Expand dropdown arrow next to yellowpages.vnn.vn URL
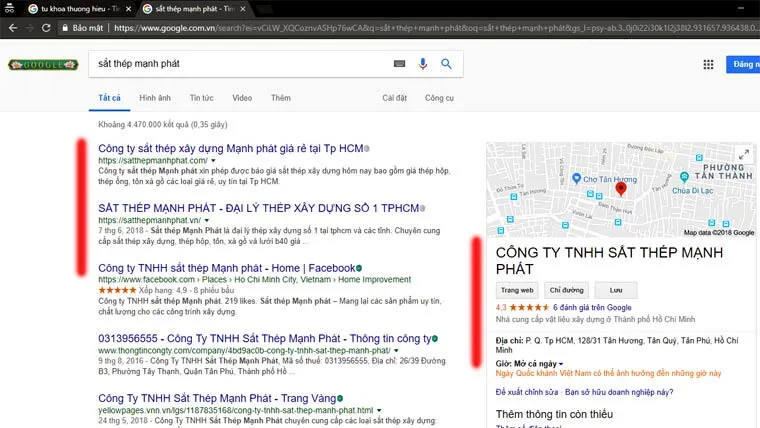Image resolution: width=760 pixels, height=428 pixels. point(379,410)
